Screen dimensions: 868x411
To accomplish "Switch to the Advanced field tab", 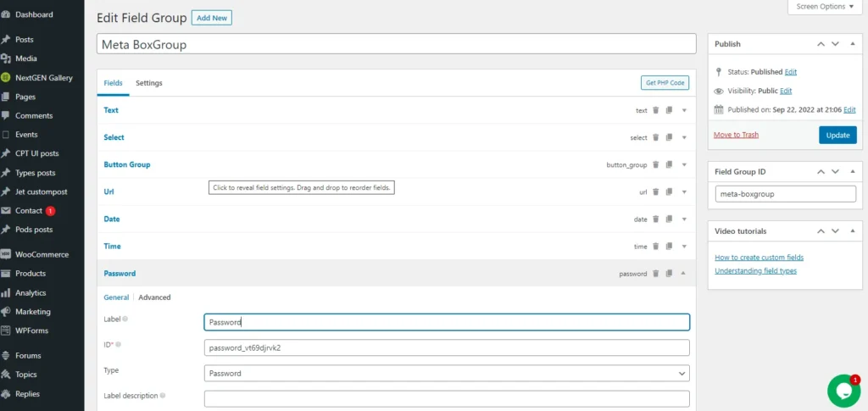I will click(x=154, y=297).
